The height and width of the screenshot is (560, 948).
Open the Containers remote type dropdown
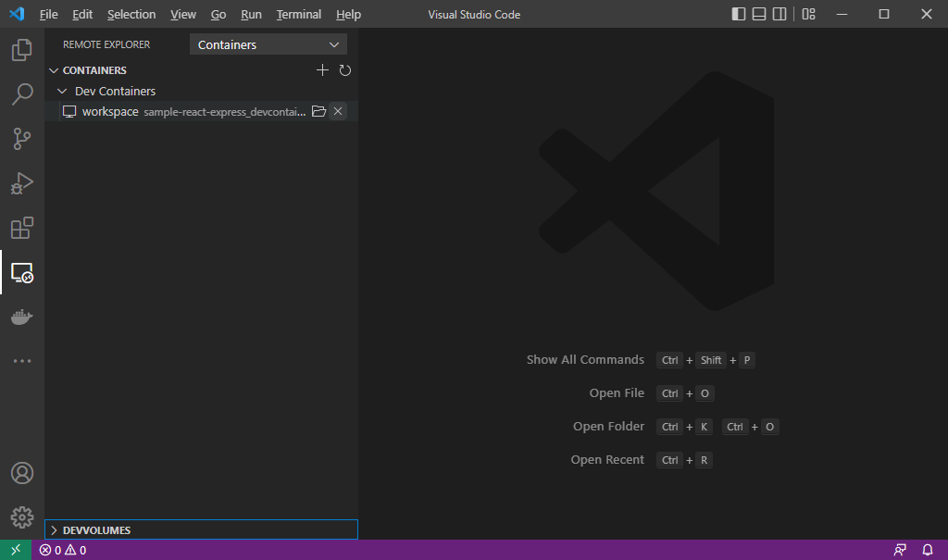268,44
